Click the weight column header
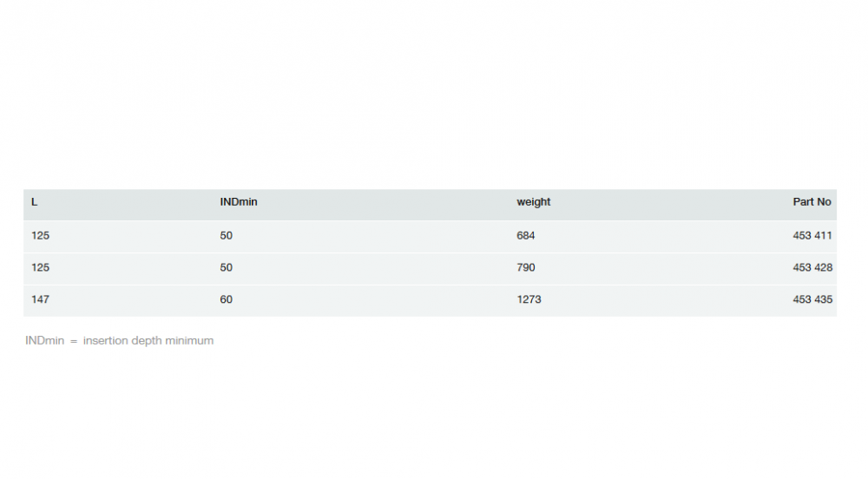Image resolution: width=868 pixels, height=479 pixels. coord(534,202)
